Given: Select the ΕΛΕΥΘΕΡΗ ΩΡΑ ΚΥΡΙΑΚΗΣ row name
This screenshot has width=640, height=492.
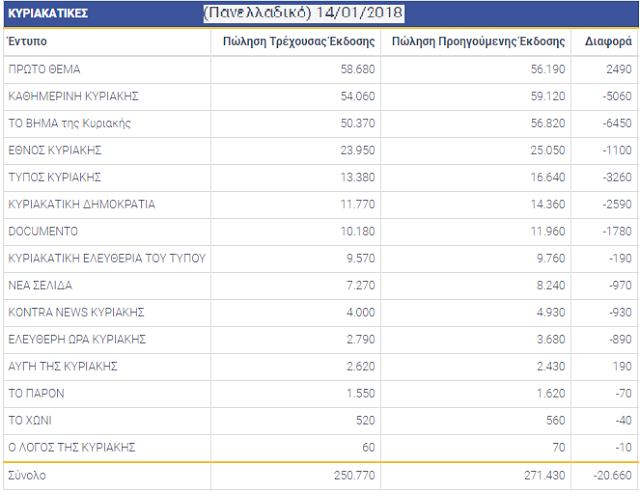Looking at the screenshot, I should click(x=77, y=339).
